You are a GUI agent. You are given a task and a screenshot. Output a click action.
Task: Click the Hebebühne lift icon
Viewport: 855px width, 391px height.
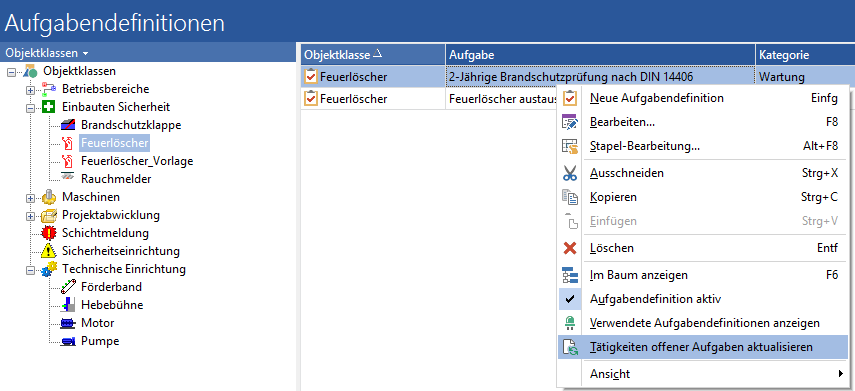(68, 305)
